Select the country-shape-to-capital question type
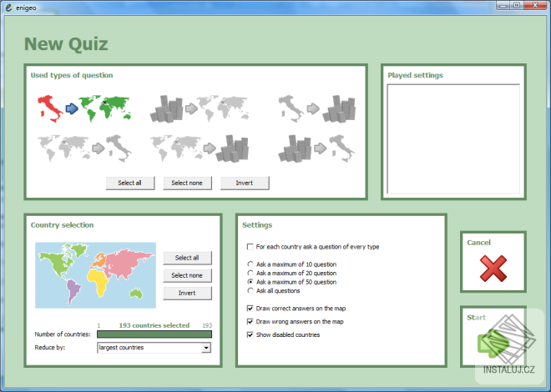 click(x=316, y=108)
